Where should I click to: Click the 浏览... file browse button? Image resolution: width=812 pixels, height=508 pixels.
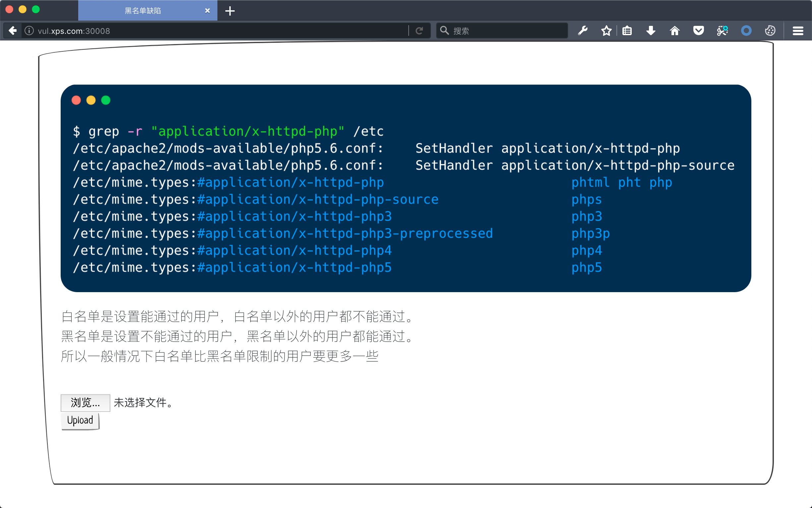point(85,403)
